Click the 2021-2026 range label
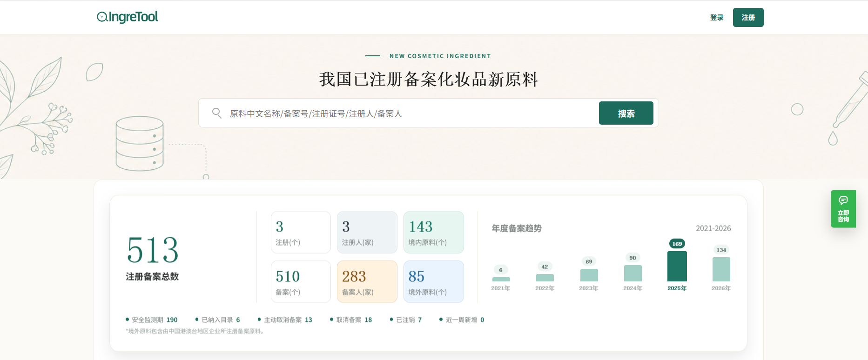 (x=713, y=228)
